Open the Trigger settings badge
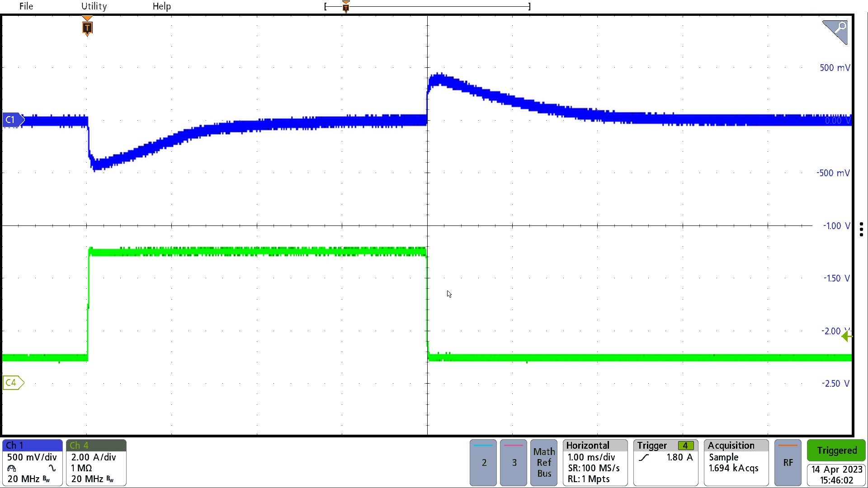The image size is (868, 488). tap(666, 462)
